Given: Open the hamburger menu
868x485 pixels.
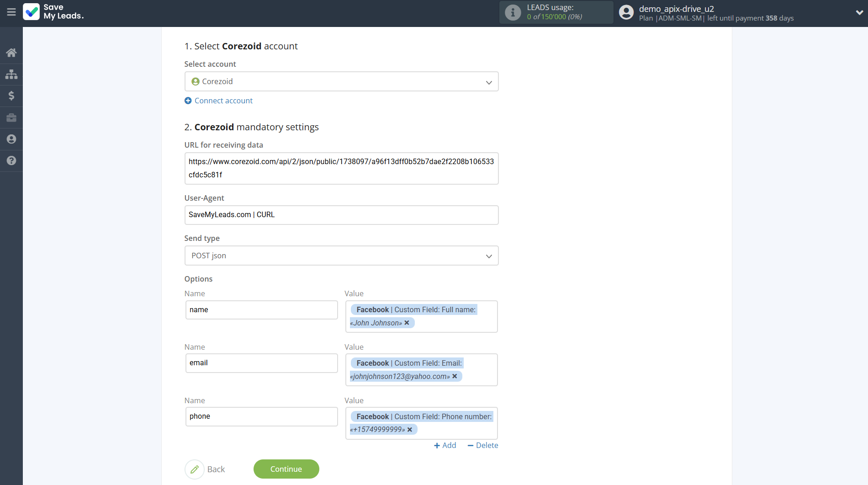Looking at the screenshot, I should click(11, 12).
